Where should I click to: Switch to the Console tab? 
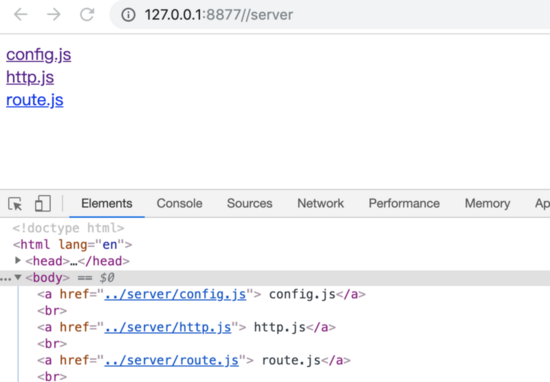click(x=179, y=203)
